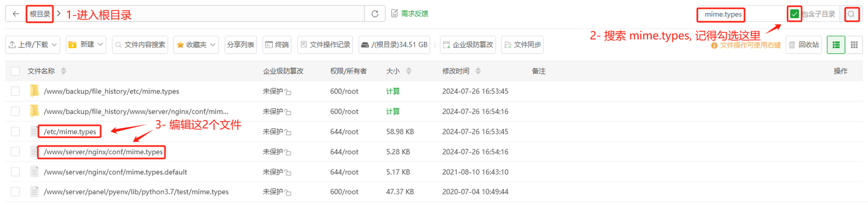View 文件操作记录 operation log
This screenshot has width=868, height=203.
[325, 45]
